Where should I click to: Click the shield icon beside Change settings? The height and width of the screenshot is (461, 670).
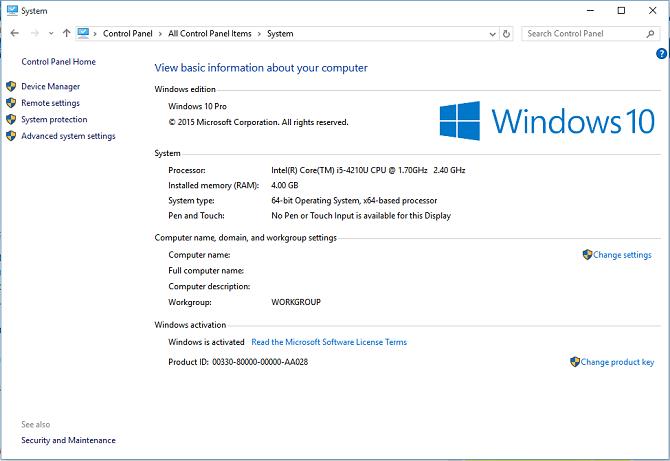[x=587, y=255]
